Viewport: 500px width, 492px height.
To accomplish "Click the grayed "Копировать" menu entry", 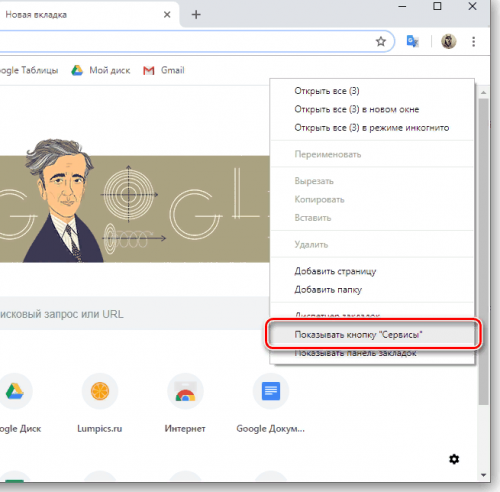I will click(x=372, y=199).
